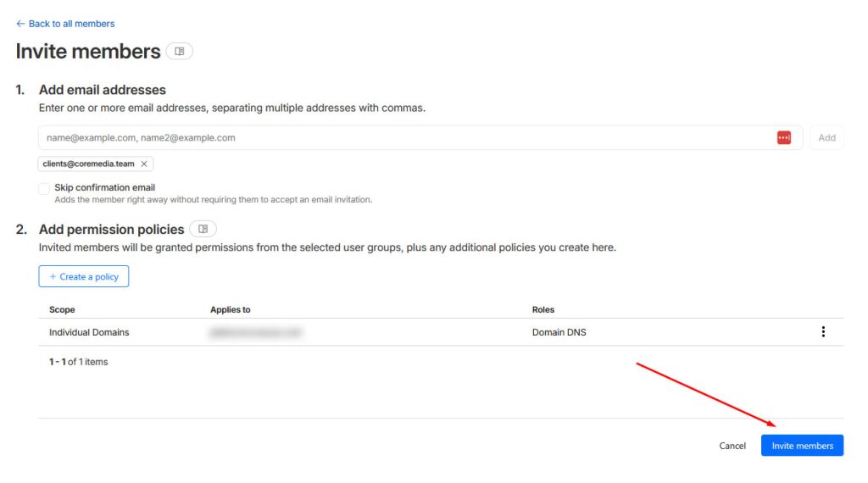Select the Domain DNS role cell

click(559, 332)
